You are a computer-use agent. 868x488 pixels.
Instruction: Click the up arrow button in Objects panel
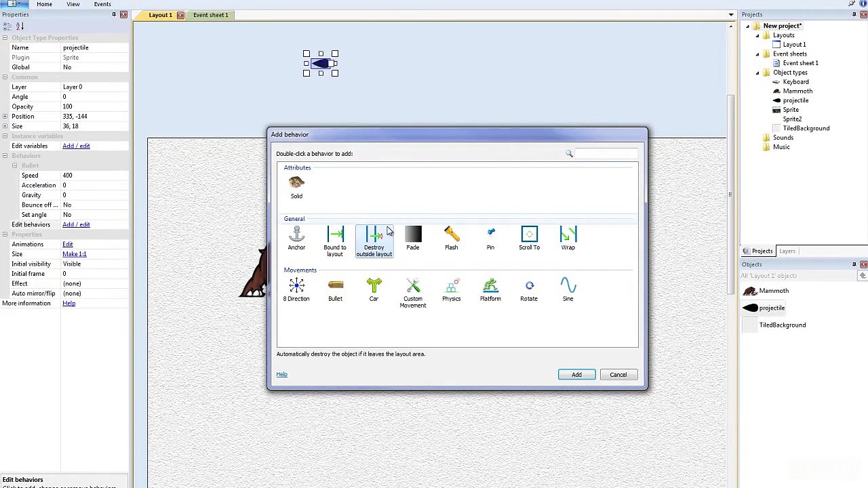863,276
